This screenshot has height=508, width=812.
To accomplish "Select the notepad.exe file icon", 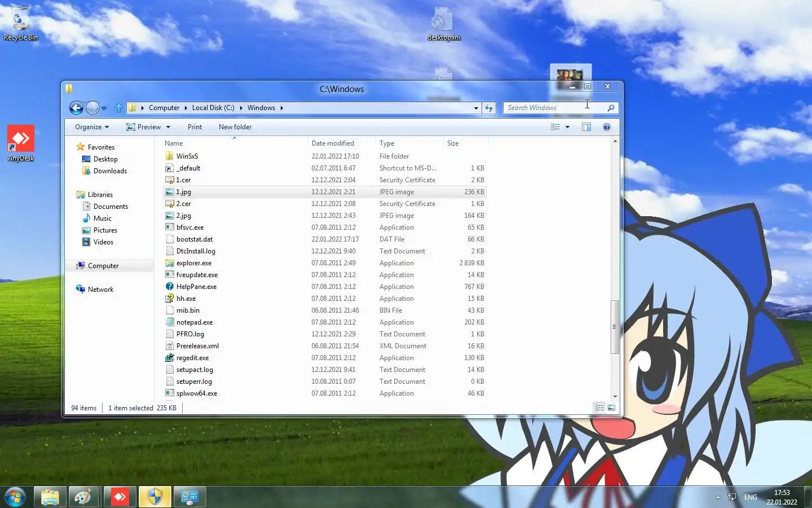I will click(x=170, y=322).
